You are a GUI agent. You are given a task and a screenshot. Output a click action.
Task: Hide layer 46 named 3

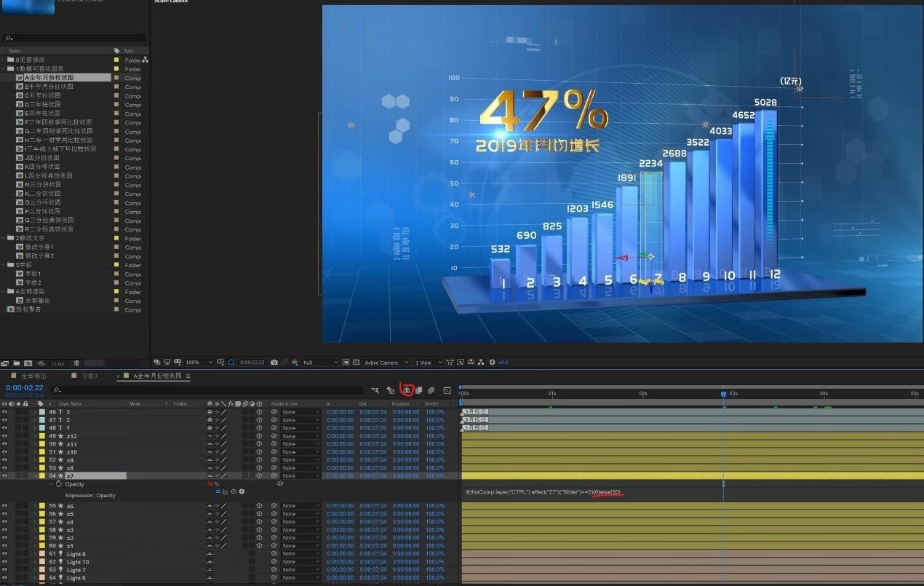pyautogui.click(x=4, y=412)
